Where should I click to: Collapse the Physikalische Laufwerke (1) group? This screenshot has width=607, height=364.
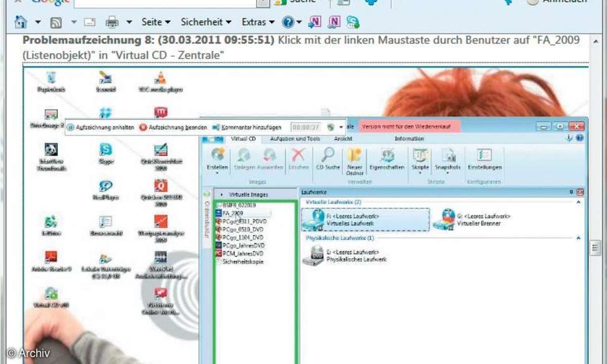click(578, 238)
